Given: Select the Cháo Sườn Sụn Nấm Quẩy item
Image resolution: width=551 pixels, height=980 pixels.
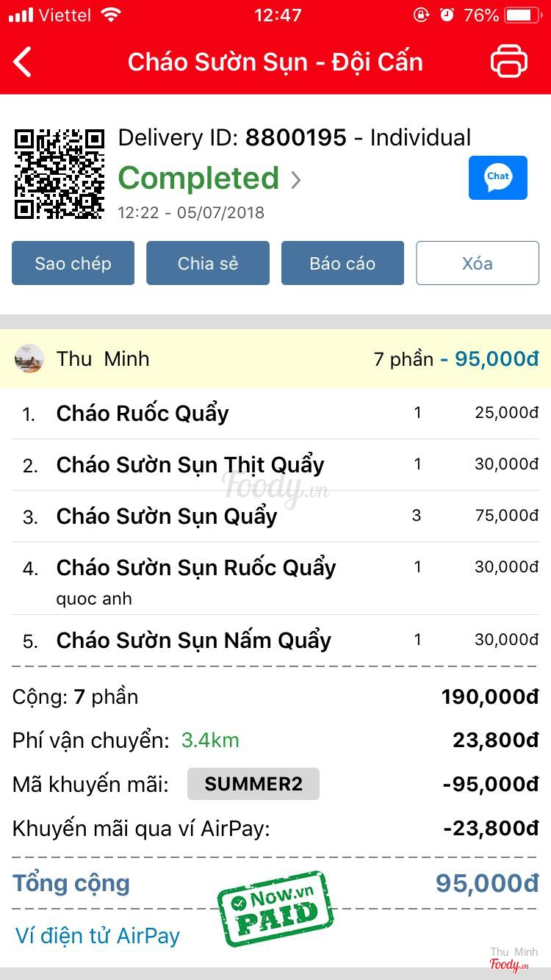Looking at the screenshot, I should 193,640.
